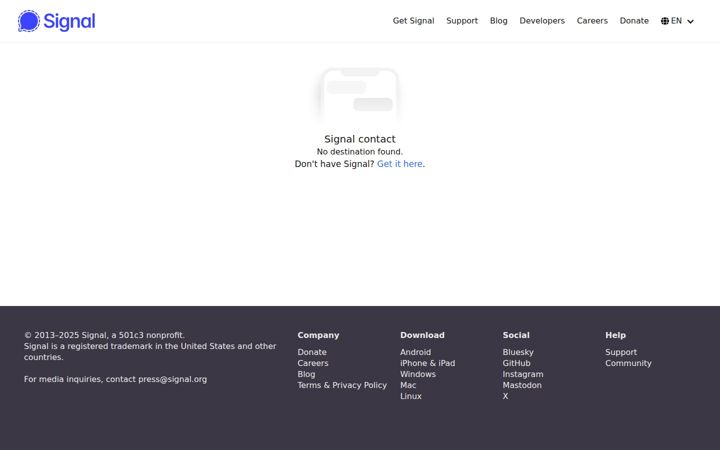Click the 2013-2025 copyright notice text
This screenshot has height=450, width=720.
pyautogui.click(x=104, y=335)
